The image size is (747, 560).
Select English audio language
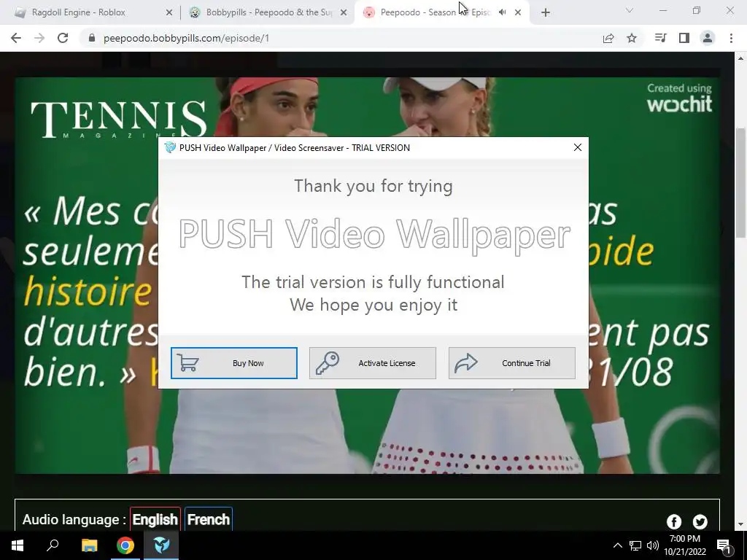pyautogui.click(x=155, y=519)
